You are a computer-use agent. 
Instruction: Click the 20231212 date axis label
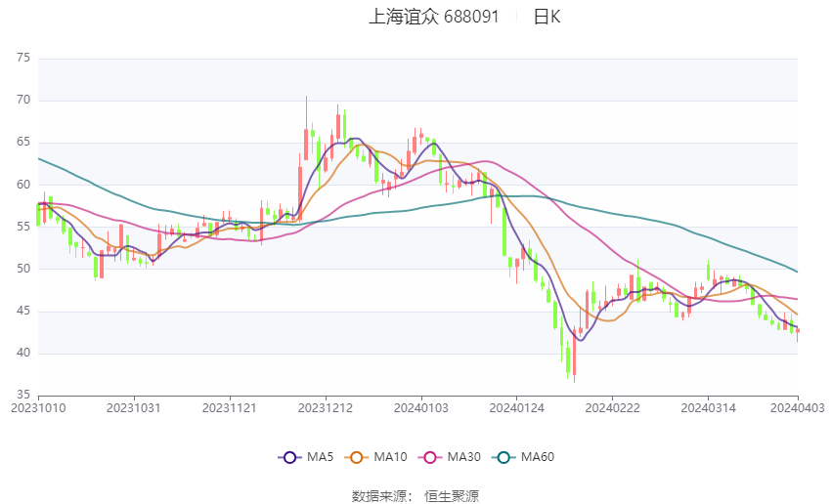(x=326, y=408)
